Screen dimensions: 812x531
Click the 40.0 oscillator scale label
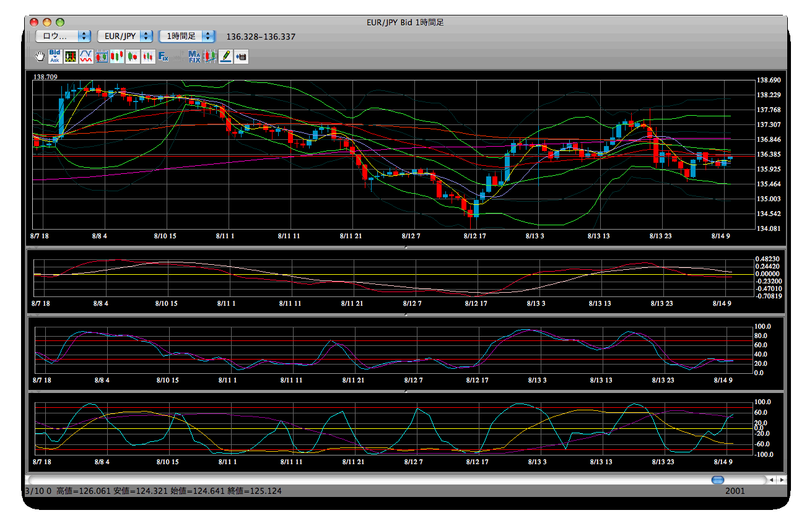[x=762, y=355]
